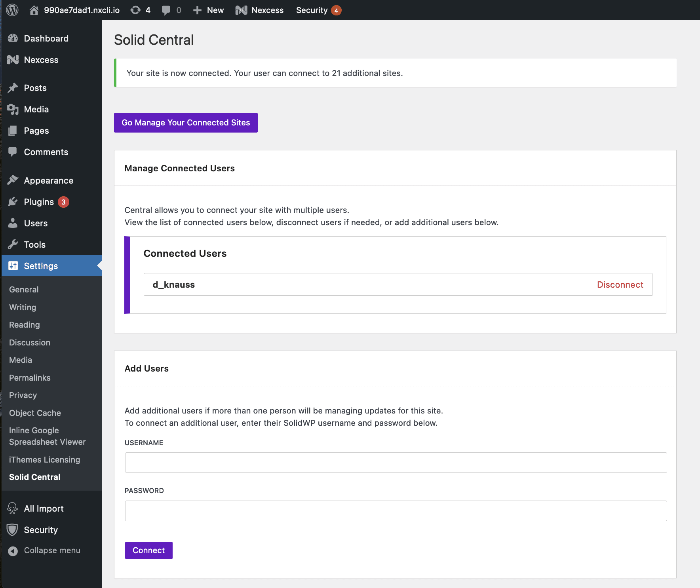Select the General settings submenu
700x588 pixels.
tap(24, 289)
